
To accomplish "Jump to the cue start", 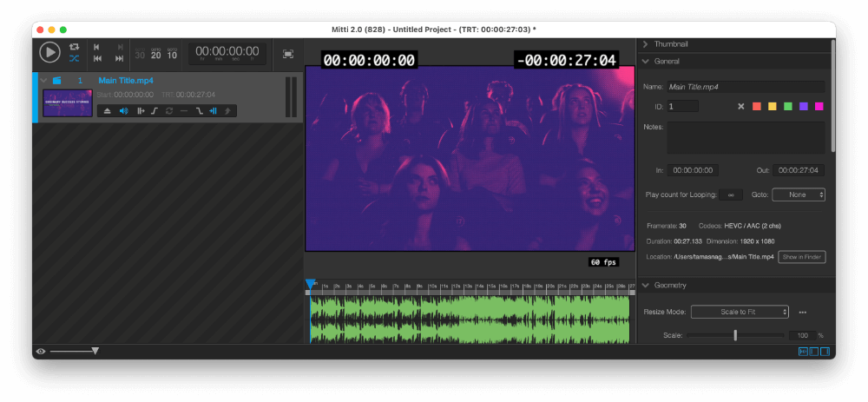I will [97, 47].
